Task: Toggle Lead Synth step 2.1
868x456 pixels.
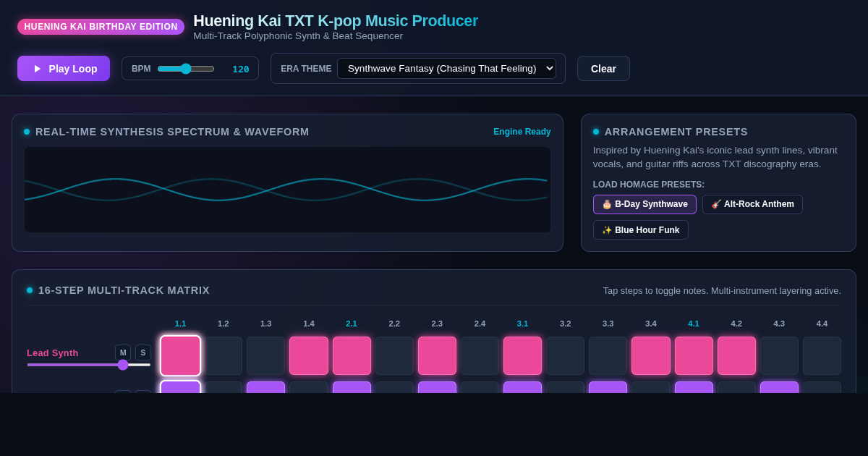Action: tap(352, 355)
